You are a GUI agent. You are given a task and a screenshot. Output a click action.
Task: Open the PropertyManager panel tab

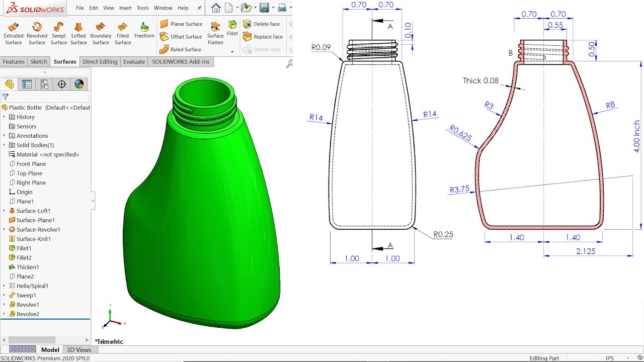click(x=27, y=84)
